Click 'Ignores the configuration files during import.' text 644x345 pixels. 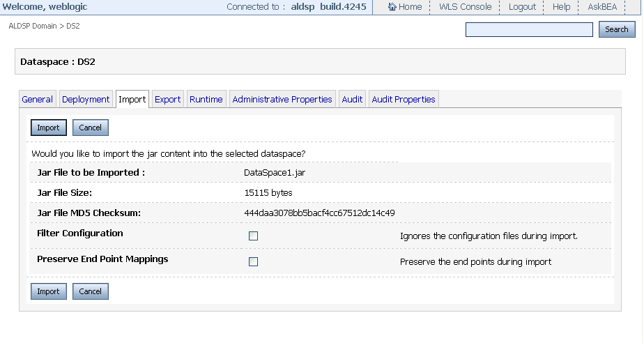[489, 236]
